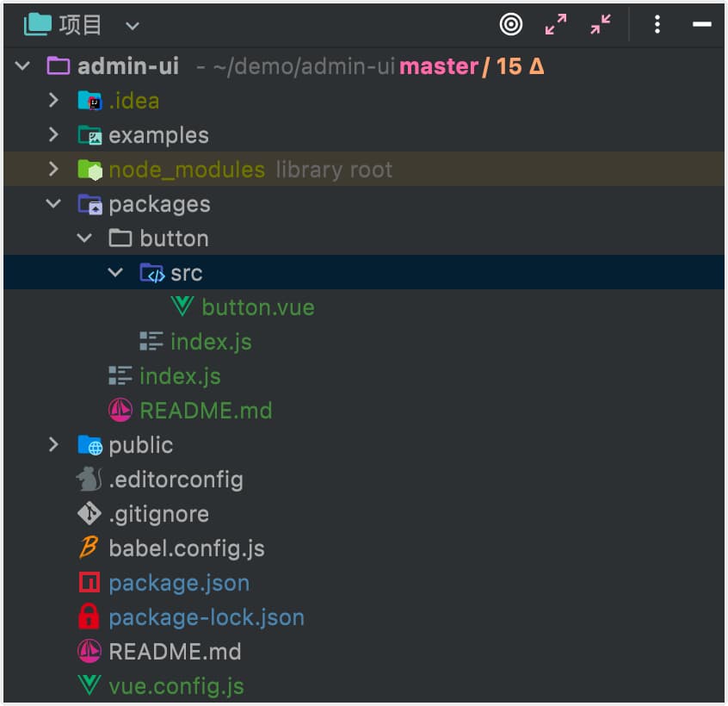Screen dimensions: 728x706
Task: Click the package-lock.json lock icon
Action: [89, 616]
